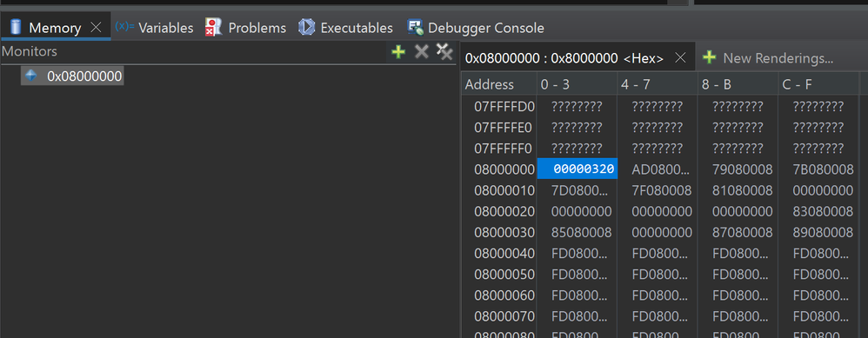Select cell 79080008 in row 08000000
This screenshot has width=868, height=338.
point(738,169)
